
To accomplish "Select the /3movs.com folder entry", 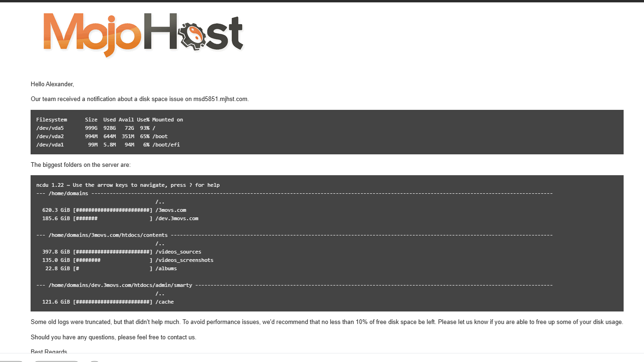I will coord(171,210).
